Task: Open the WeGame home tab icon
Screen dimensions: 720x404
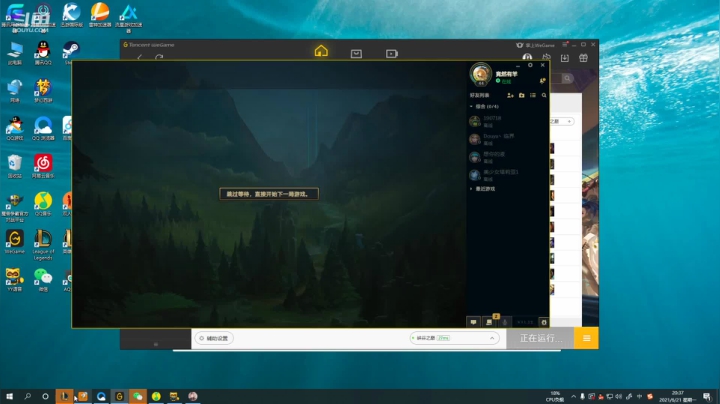Action: (x=321, y=50)
